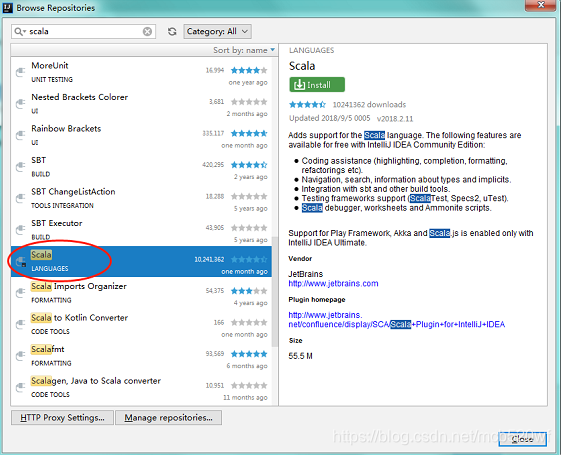Click the Scalafmt star rating

[x=249, y=354]
